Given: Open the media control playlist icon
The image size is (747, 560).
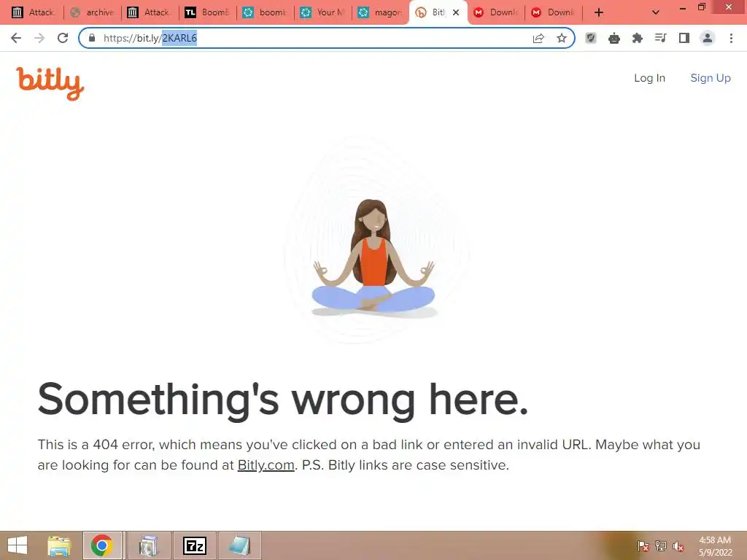Looking at the screenshot, I should (x=660, y=38).
